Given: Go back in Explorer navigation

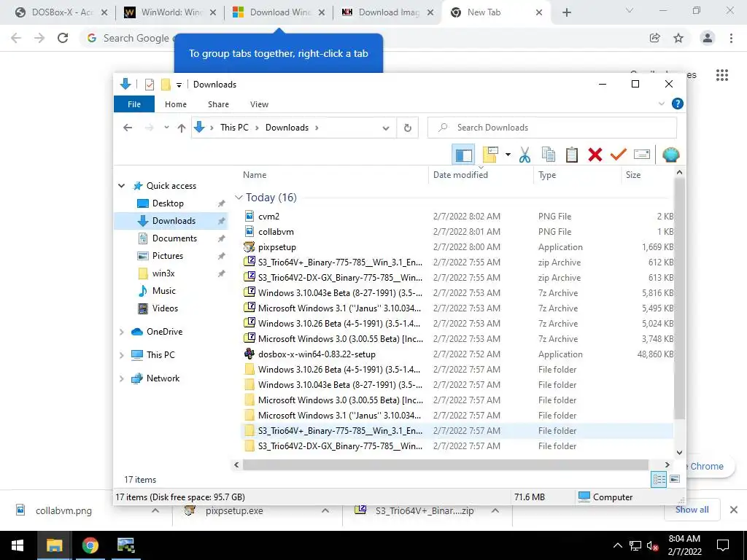Looking at the screenshot, I should click(x=127, y=128).
